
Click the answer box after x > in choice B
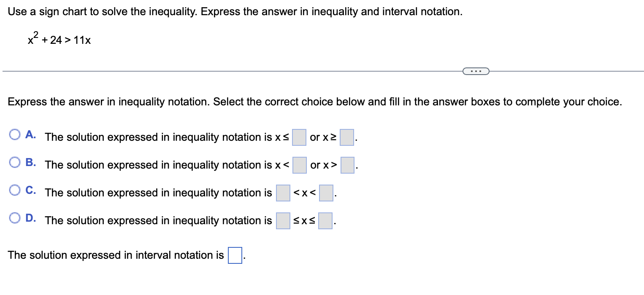pos(347,166)
